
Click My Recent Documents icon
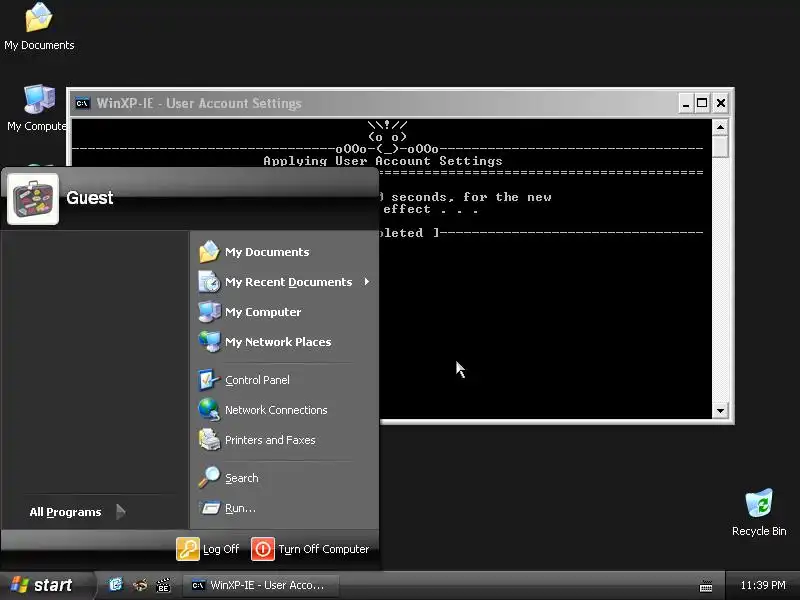[x=209, y=282]
